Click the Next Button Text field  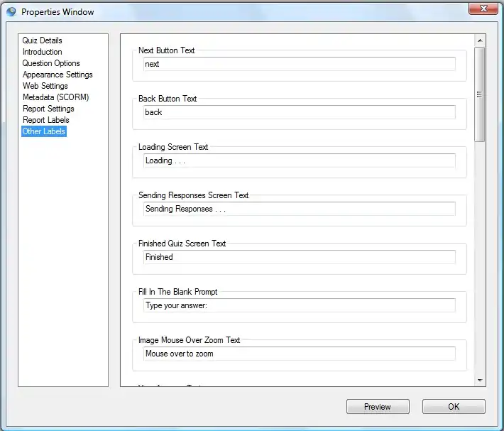coord(298,64)
